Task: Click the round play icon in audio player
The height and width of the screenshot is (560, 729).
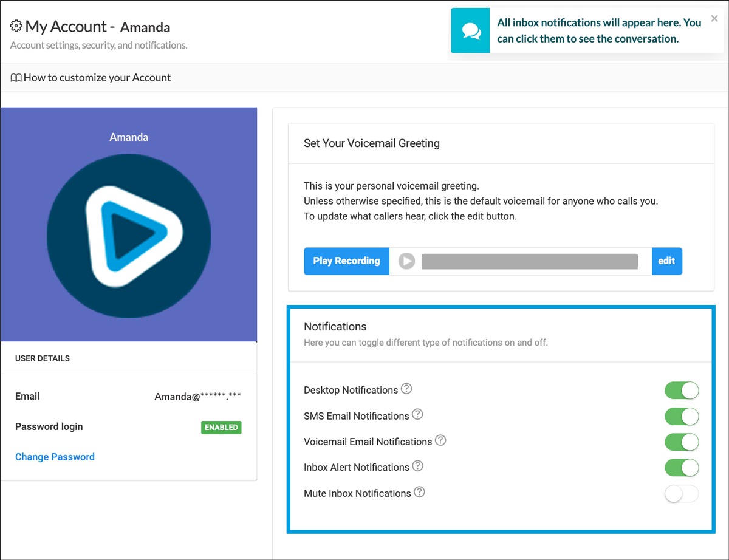Action: pos(406,261)
